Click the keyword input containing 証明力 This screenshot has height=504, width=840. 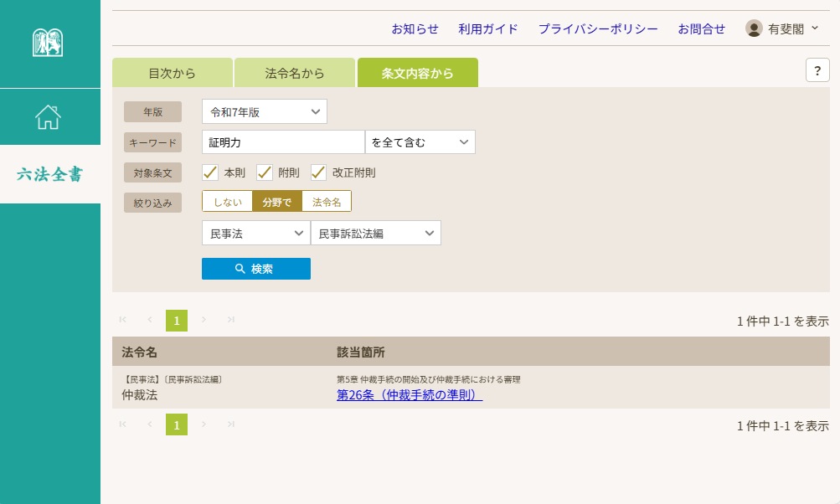283,142
